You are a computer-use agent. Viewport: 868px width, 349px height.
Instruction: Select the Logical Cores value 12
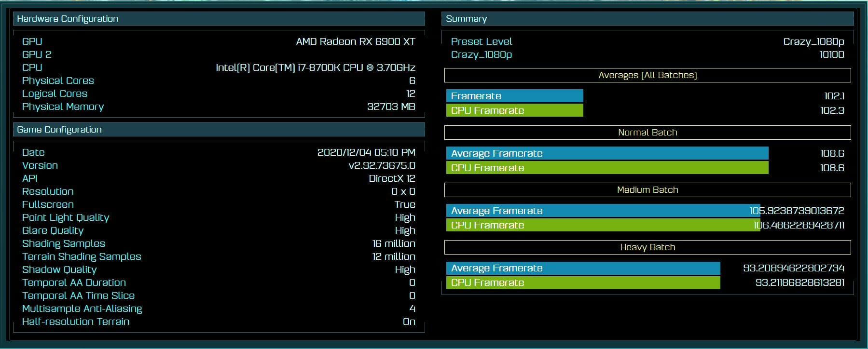coord(411,94)
